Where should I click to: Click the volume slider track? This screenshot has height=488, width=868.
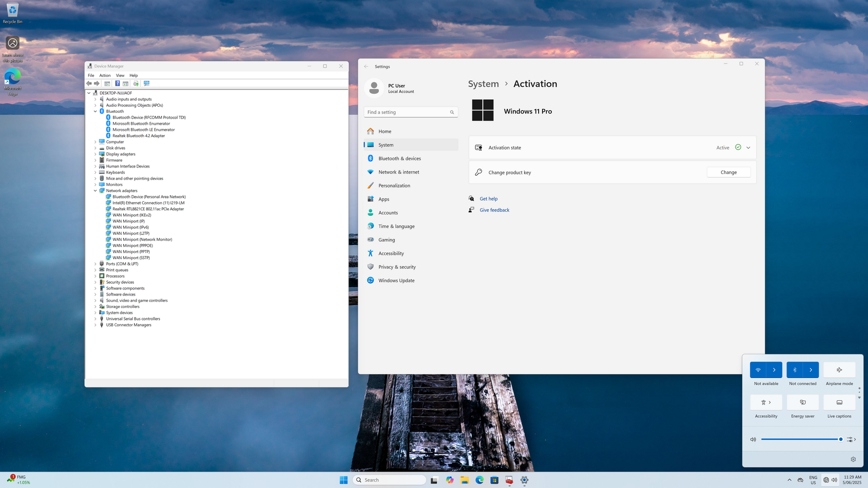point(800,440)
